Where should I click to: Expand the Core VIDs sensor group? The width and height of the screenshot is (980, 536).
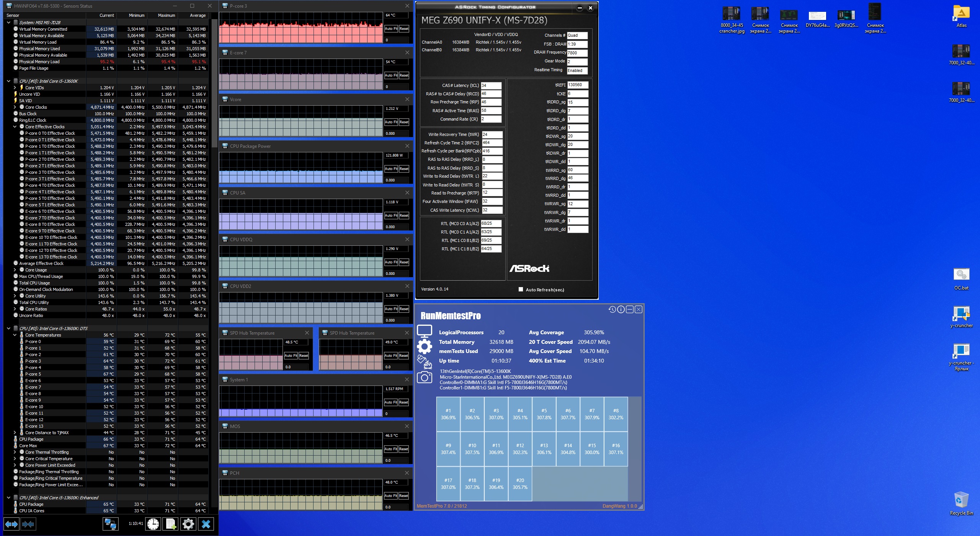coord(15,88)
